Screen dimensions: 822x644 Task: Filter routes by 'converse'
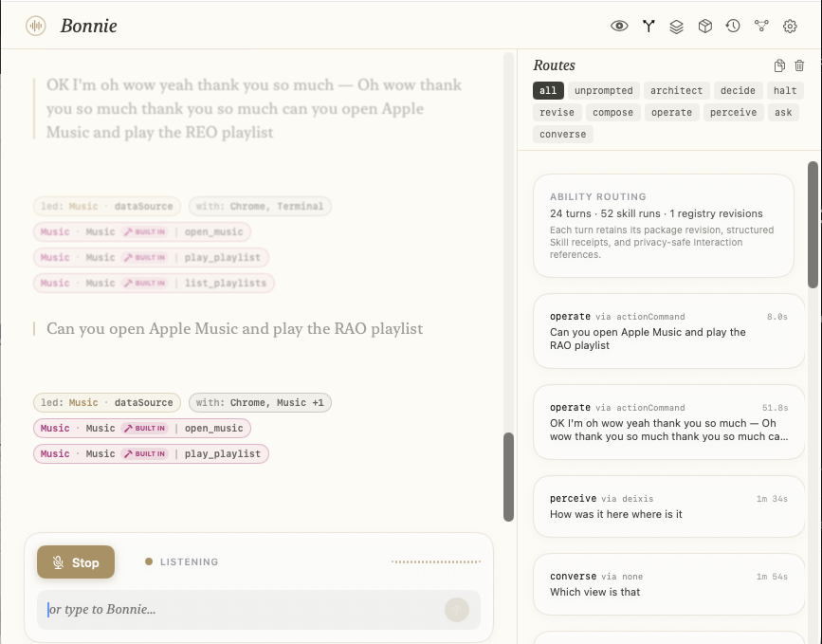tap(563, 135)
